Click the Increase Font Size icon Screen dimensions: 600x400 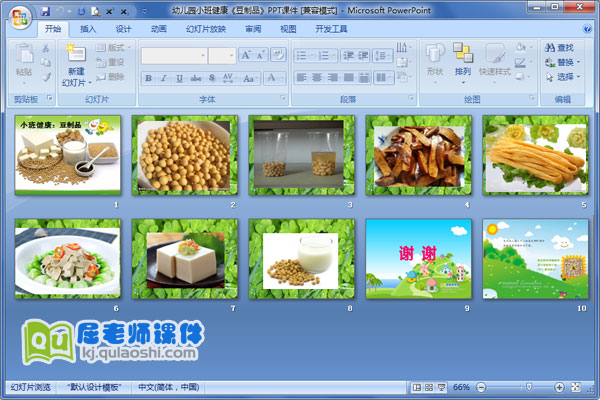pyautogui.click(x=245, y=56)
